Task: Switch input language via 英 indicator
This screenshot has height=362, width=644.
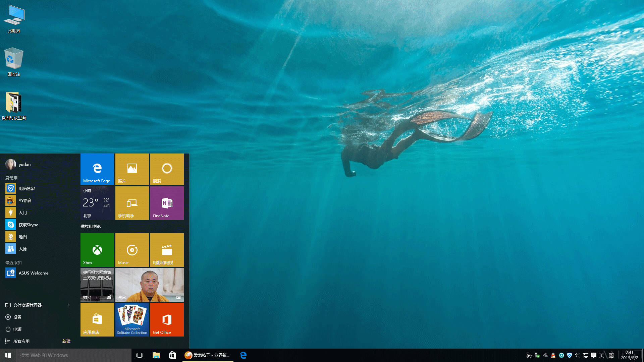Action: 602,355
